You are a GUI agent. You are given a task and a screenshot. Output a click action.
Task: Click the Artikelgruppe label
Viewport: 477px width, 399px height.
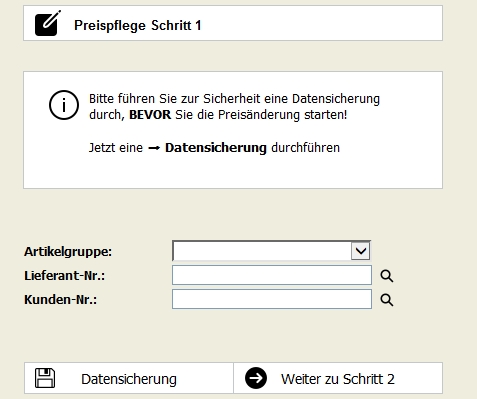[68, 251]
